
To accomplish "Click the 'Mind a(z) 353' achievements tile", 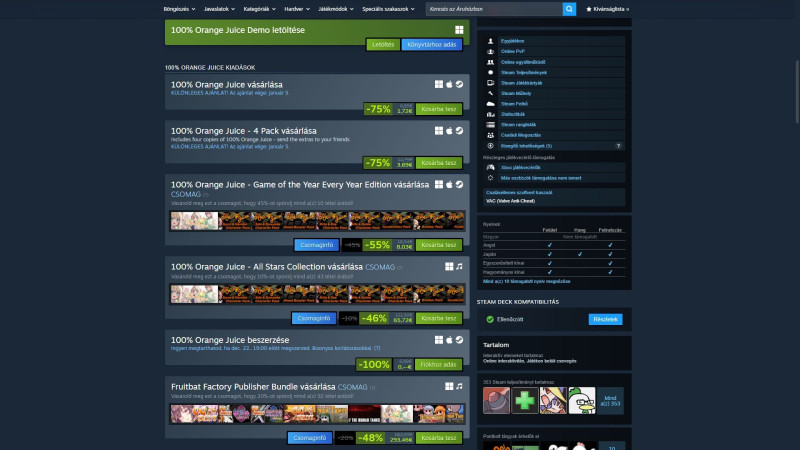I will pos(610,401).
